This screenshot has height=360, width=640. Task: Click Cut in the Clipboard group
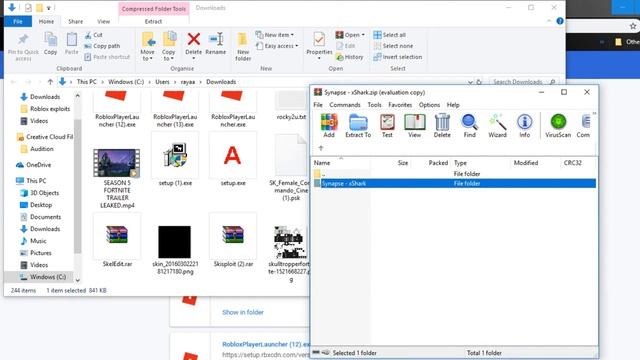click(x=93, y=35)
